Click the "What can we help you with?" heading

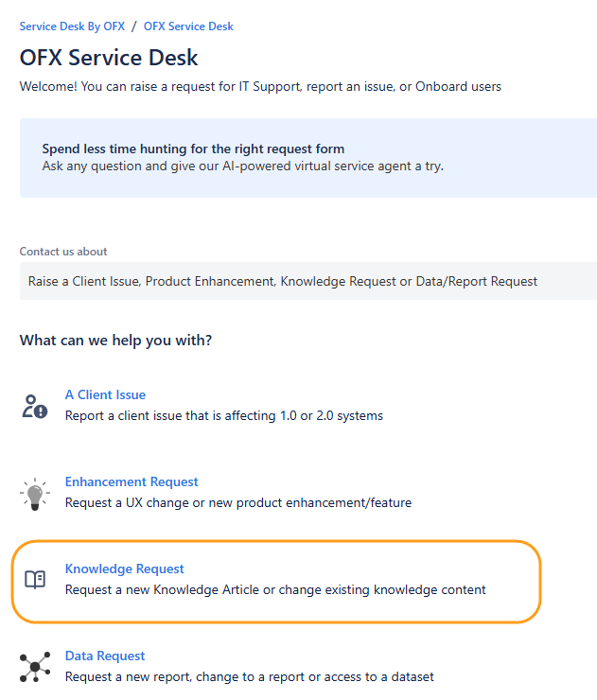tap(115, 340)
